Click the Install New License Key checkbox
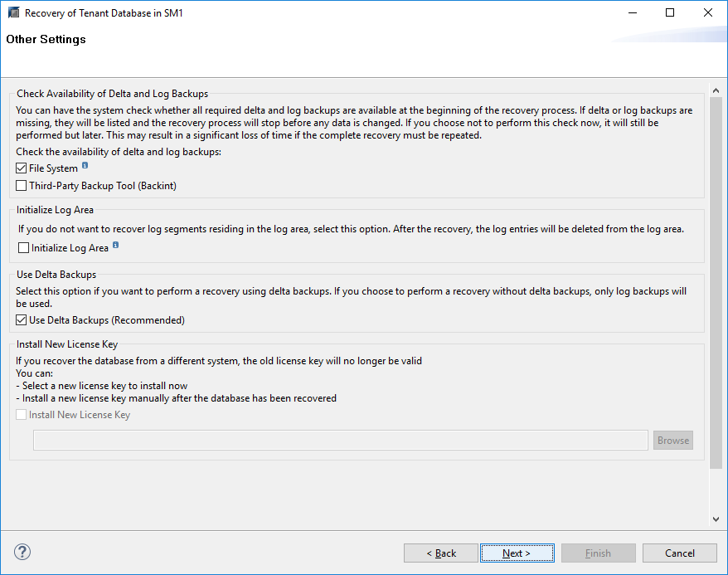Image resolution: width=728 pixels, height=575 pixels. (22, 415)
